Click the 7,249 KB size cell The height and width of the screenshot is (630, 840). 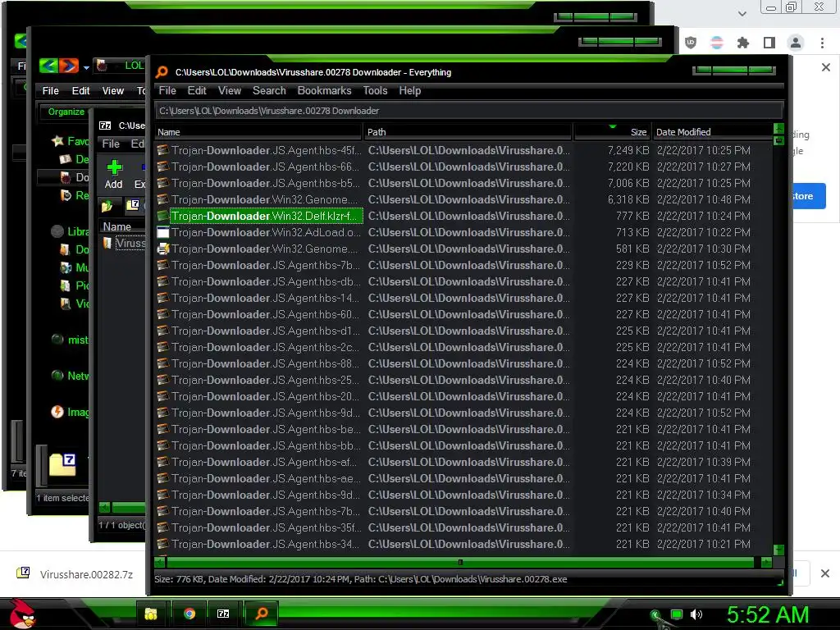click(x=628, y=151)
